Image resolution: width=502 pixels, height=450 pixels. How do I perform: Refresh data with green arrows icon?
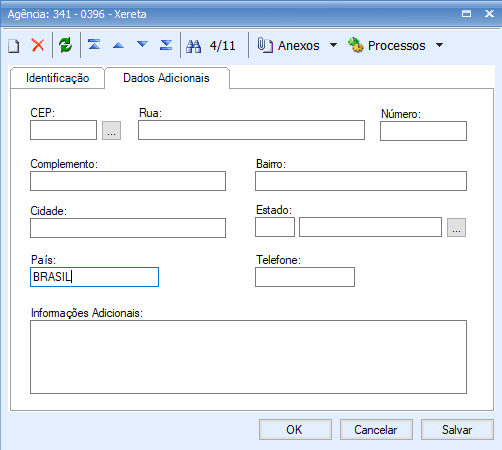coord(66,45)
